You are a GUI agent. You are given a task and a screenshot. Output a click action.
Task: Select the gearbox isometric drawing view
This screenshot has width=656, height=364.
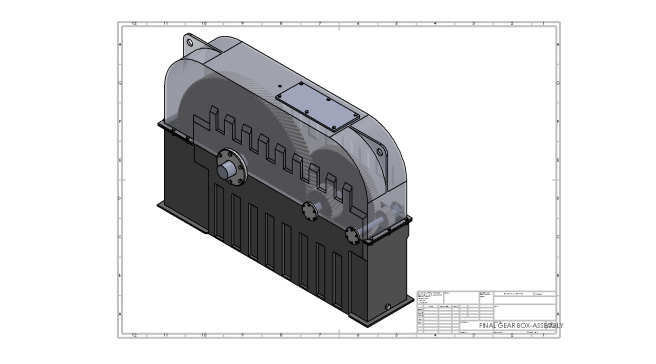285,180
